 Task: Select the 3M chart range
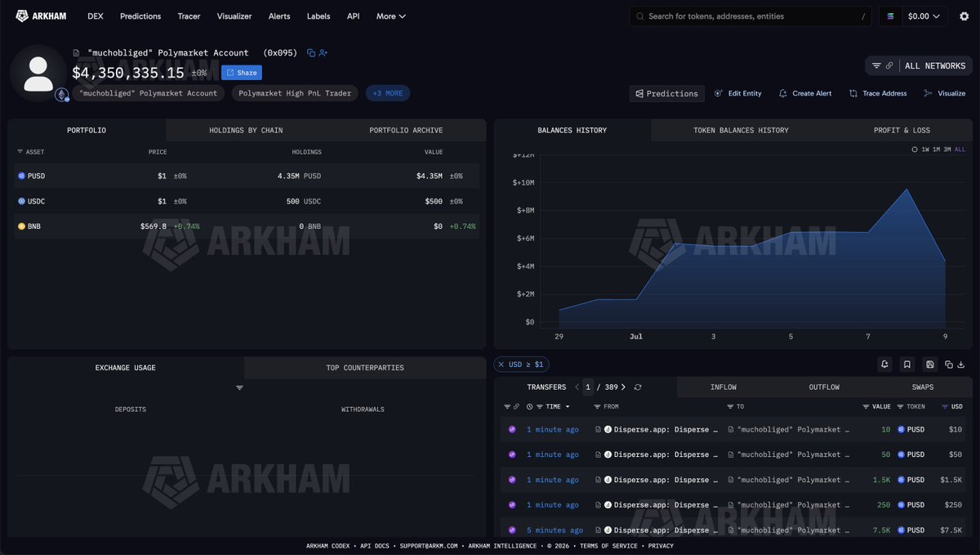click(948, 150)
